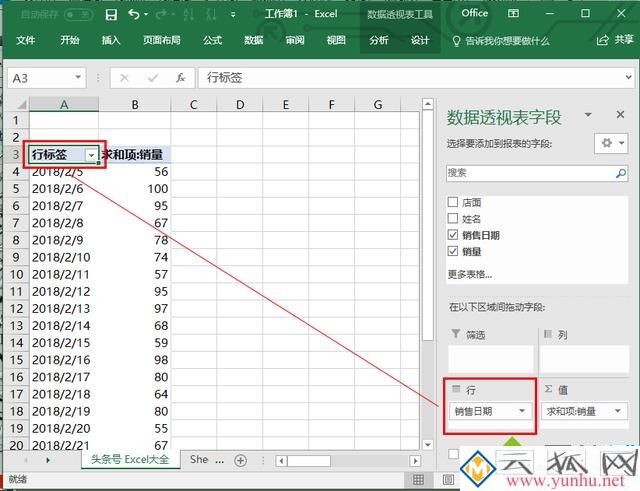Viewport: 640px width, 491px height.
Task: Click the sort ascending icon in title bar
Action: click(x=189, y=15)
